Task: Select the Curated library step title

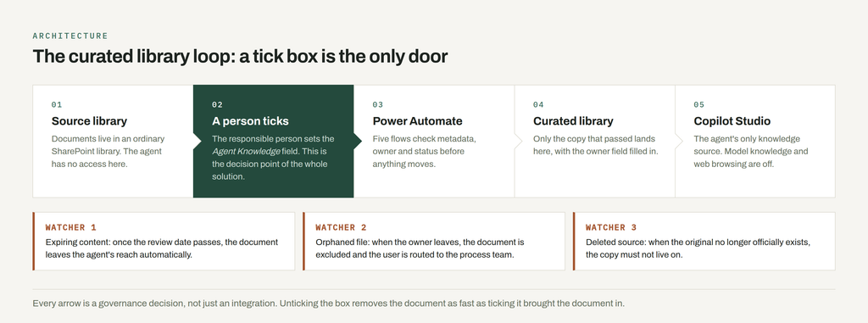Action: click(573, 120)
